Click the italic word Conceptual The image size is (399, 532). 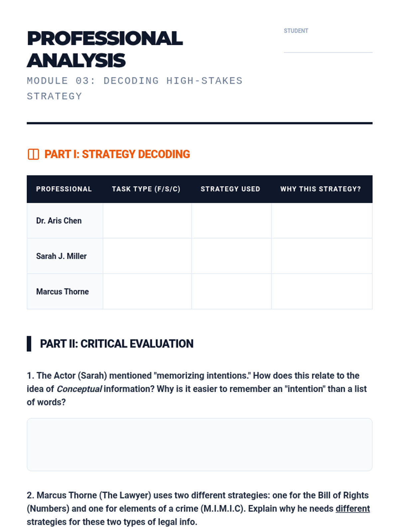(x=79, y=389)
